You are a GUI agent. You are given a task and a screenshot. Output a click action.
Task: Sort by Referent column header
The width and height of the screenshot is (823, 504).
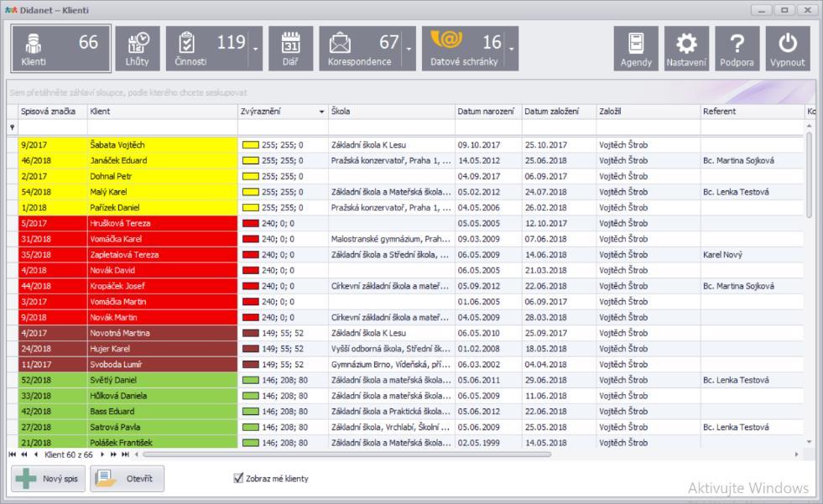pyautogui.click(x=753, y=112)
